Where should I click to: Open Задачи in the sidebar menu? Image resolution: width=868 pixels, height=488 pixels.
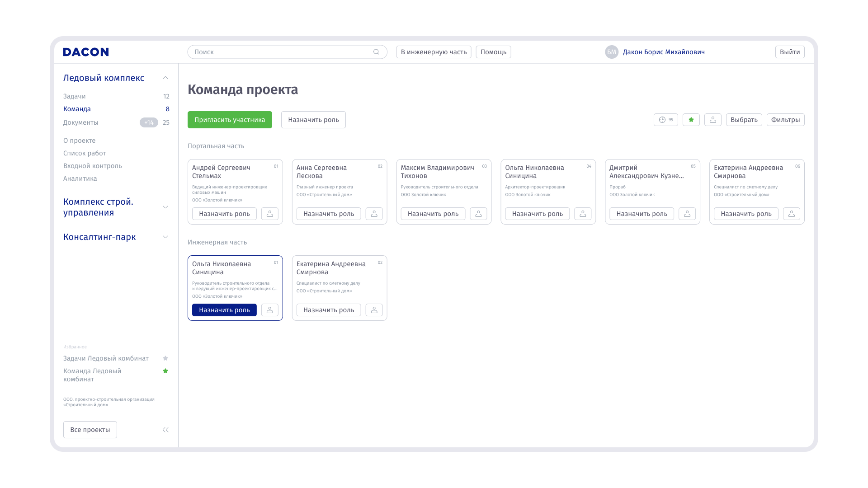75,96
